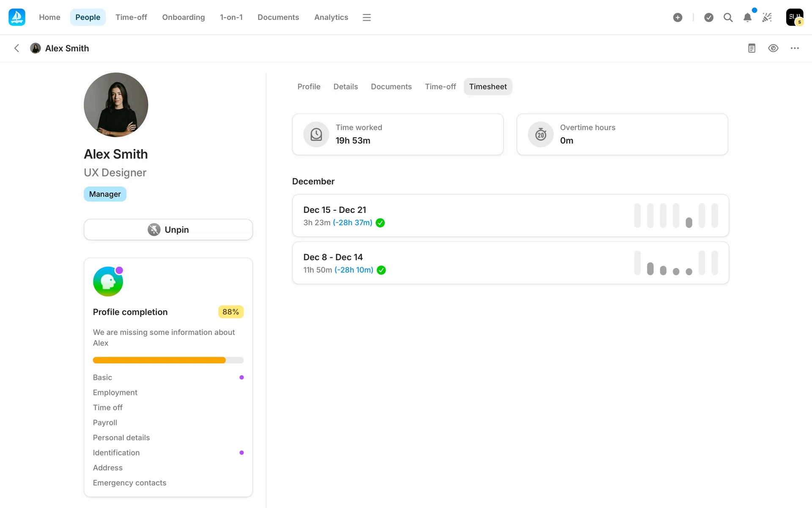Click the Unpin button
Image resolution: width=812 pixels, height=508 pixels.
[x=168, y=229]
